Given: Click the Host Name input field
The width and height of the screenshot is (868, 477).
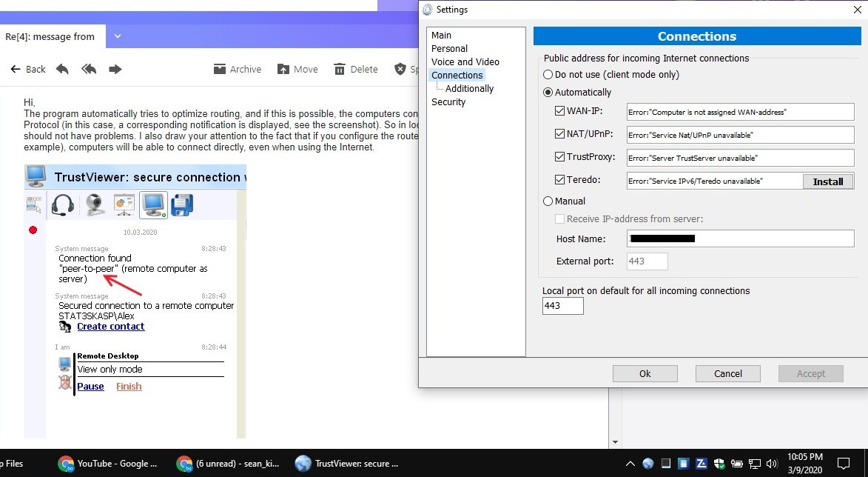Looking at the screenshot, I should click(x=740, y=238).
